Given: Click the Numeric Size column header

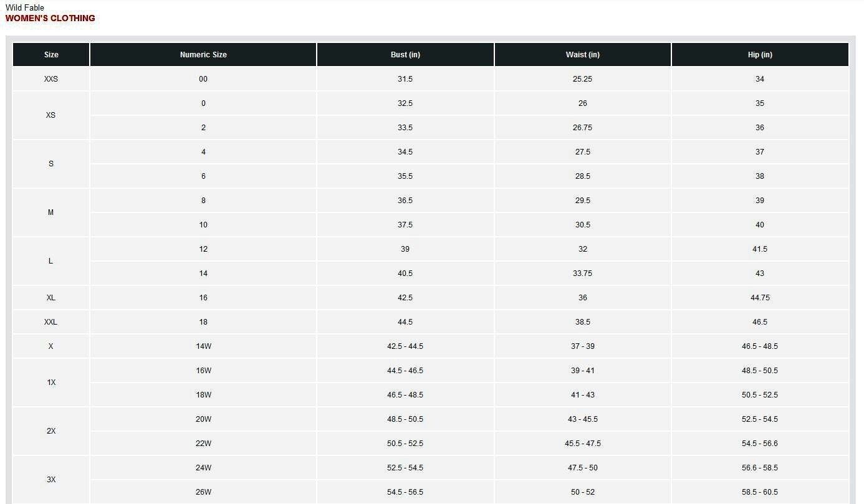Looking at the screenshot, I should (x=203, y=55).
